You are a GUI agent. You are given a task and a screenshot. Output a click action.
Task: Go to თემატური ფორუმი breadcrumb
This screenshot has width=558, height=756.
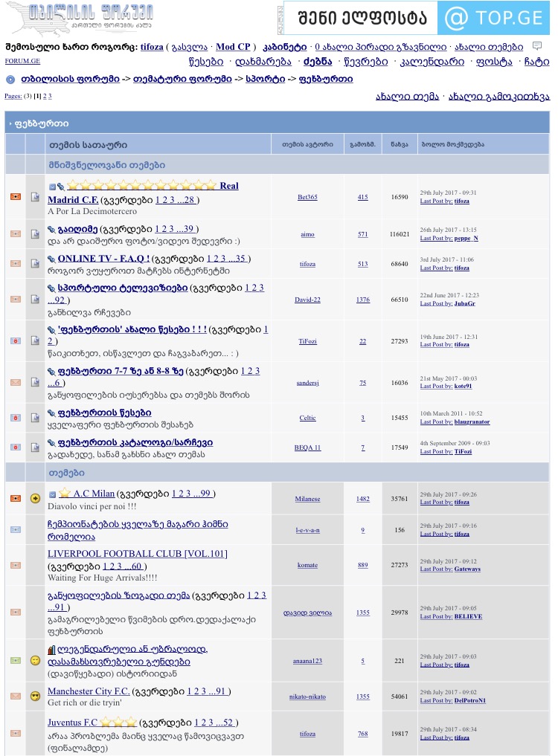[x=182, y=79]
